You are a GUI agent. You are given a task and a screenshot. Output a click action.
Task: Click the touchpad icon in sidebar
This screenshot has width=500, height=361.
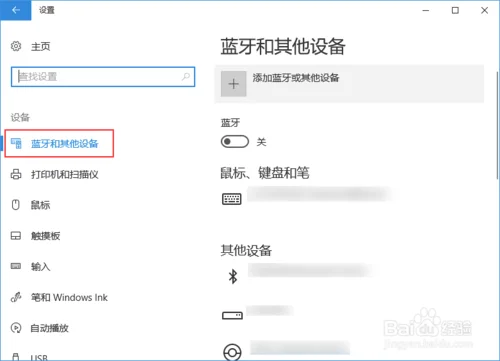[16, 236]
